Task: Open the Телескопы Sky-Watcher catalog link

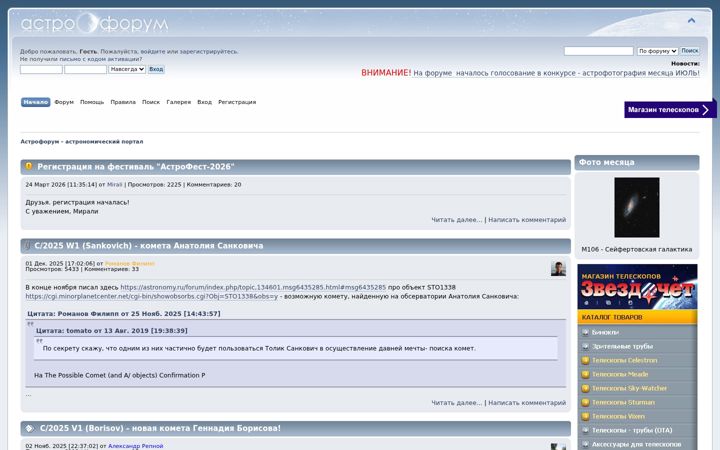Action: pos(629,388)
